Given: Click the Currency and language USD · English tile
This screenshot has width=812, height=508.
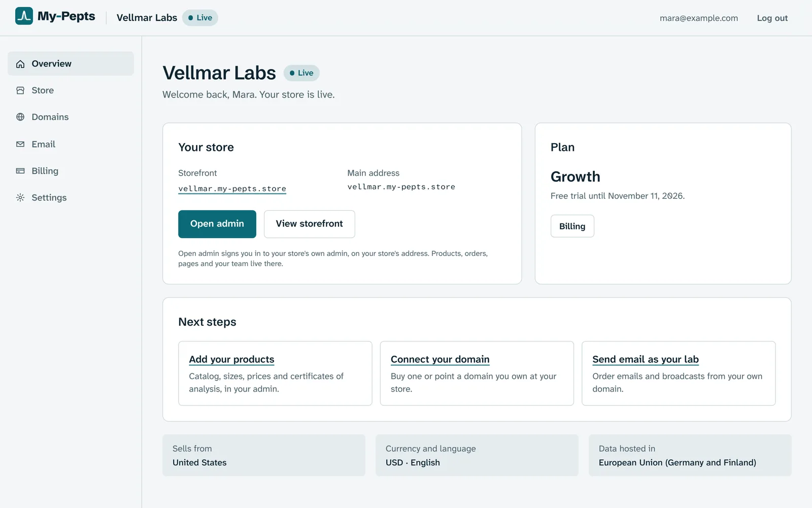Looking at the screenshot, I should click(x=477, y=455).
